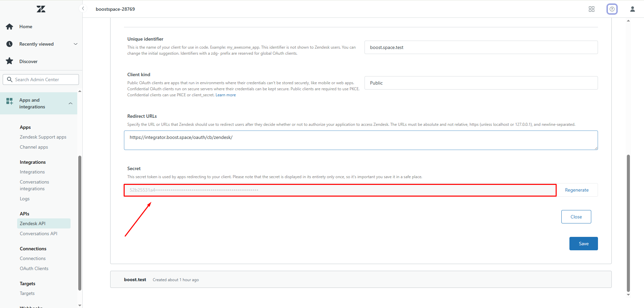Open Zendesk Support apps

[43, 137]
